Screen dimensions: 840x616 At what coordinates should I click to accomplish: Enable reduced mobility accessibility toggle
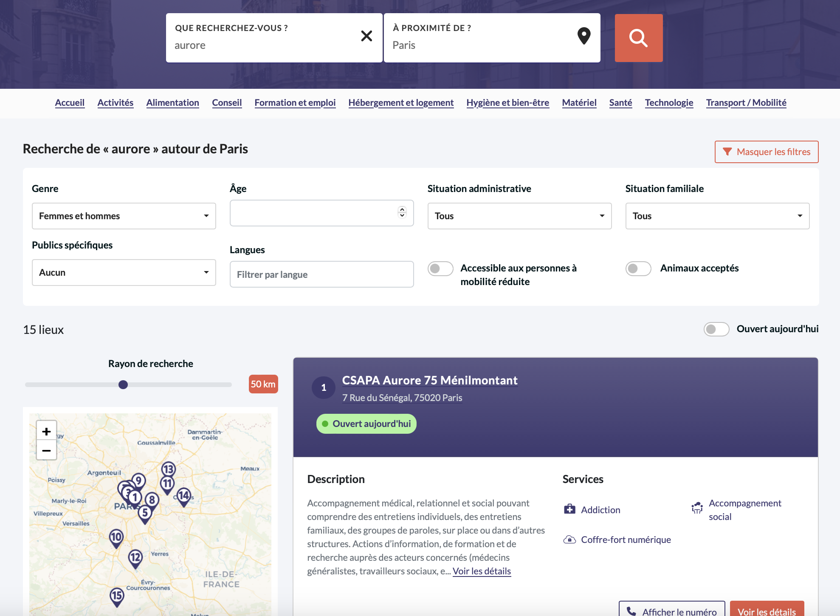click(x=440, y=268)
